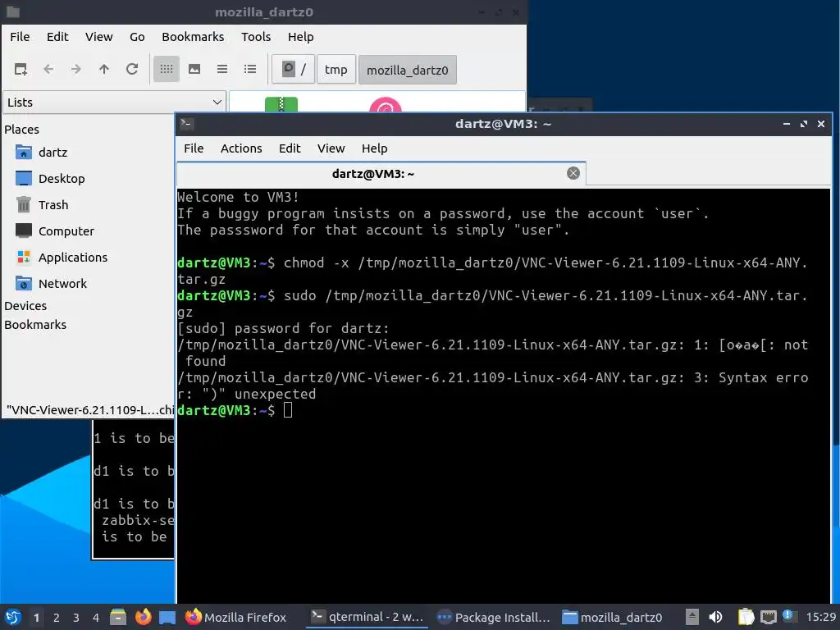The width and height of the screenshot is (840, 630).
Task: Click the folder icon in file manager title bar
Action: [x=13, y=11]
